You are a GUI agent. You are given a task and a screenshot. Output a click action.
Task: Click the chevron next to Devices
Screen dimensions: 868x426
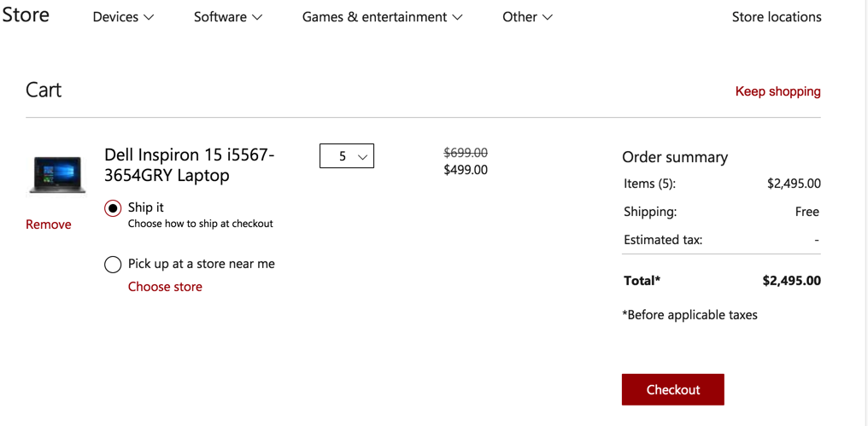coord(149,17)
